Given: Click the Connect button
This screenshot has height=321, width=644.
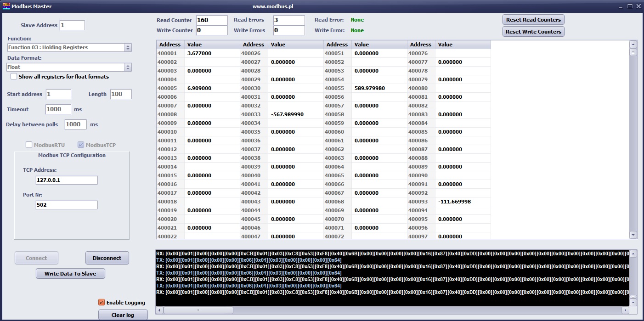Looking at the screenshot, I should 36,258.
